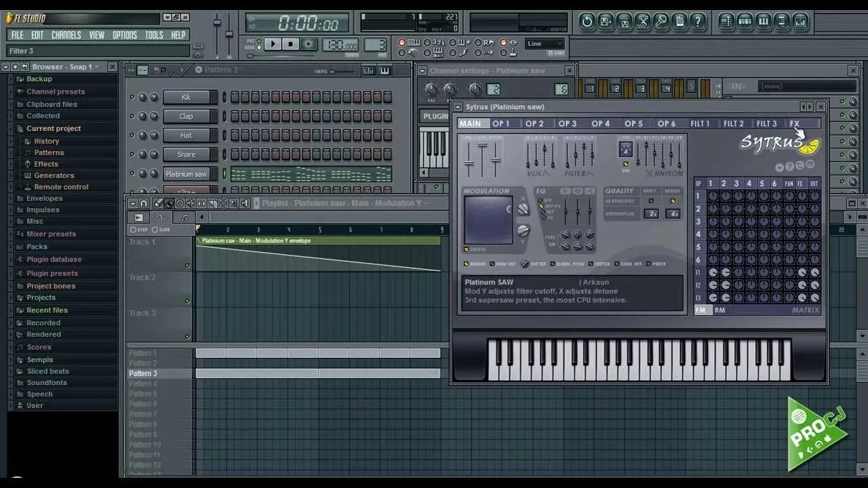
Task: Open the Channel settings window menu arrow
Action: (422, 70)
